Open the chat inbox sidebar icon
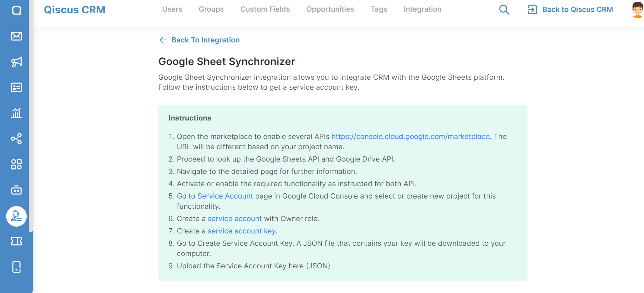644x293 pixels. [16, 10]
